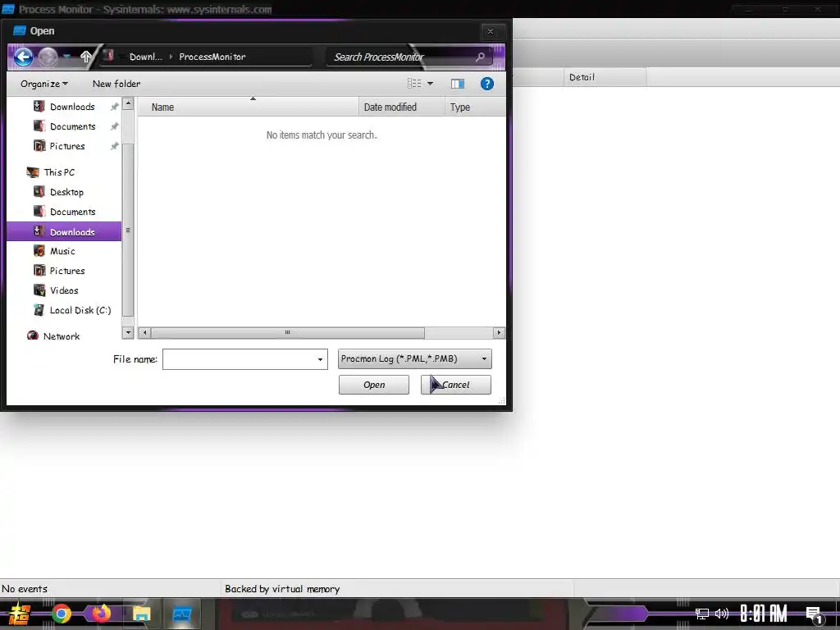840x630 pixels.
Task: Open the notification center icon
Action: tap(815, 615)
